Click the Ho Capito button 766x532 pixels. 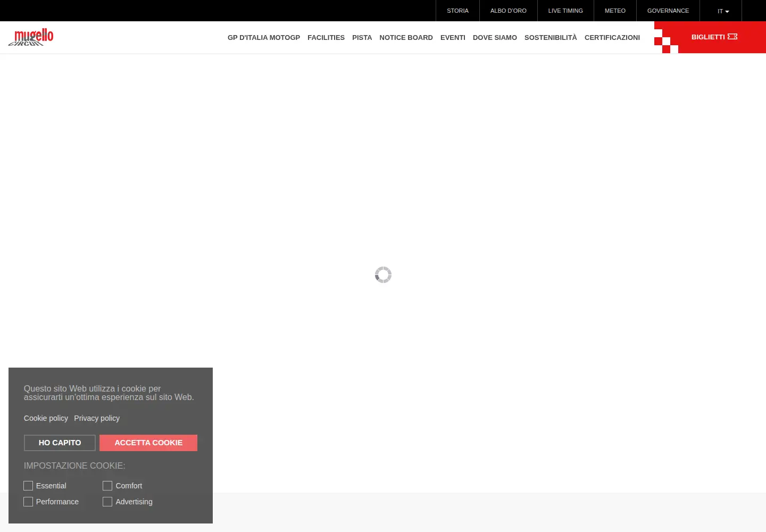pyautogui.click(x=60, y=443)
